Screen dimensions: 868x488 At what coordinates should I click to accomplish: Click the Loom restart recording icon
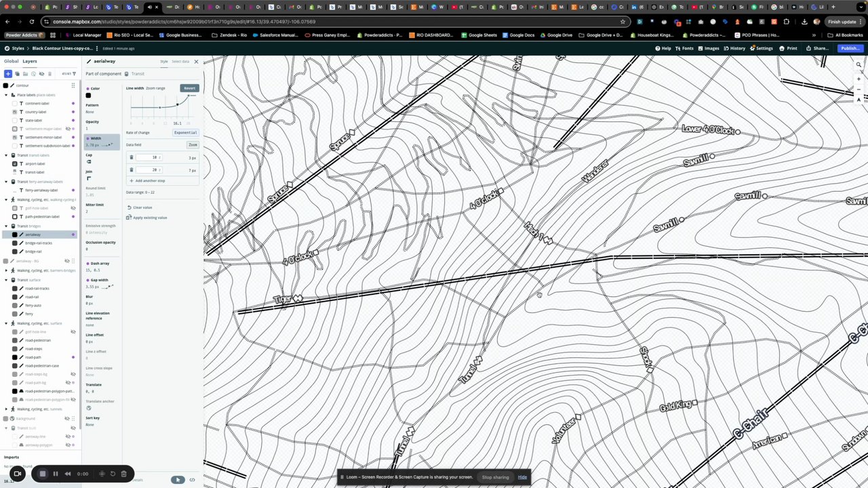coord(113,474)
